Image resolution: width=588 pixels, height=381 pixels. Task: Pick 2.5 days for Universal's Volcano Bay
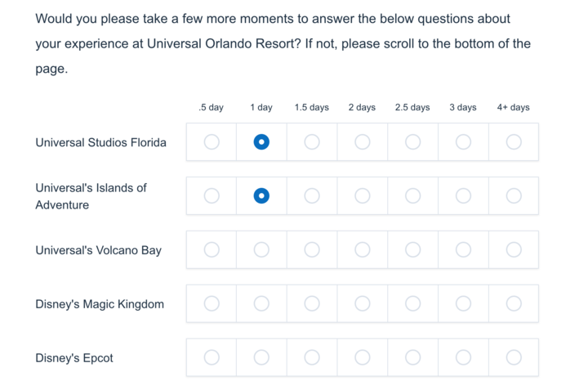(413, 249)
